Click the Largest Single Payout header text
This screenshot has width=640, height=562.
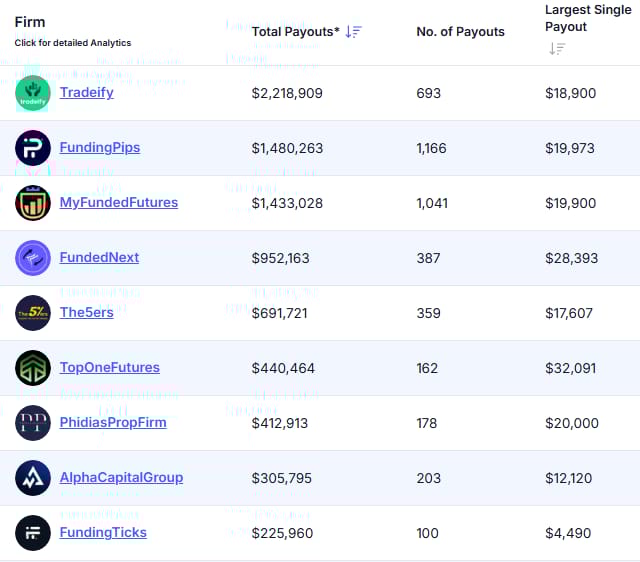pyautogui.click(x=588, y=18)
